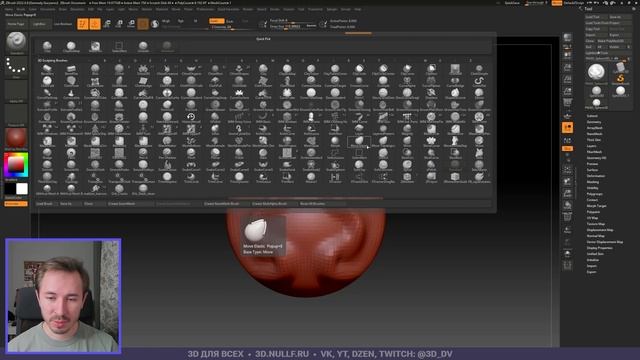
Task: Select the ZProject brush
Action: [431, 178]
